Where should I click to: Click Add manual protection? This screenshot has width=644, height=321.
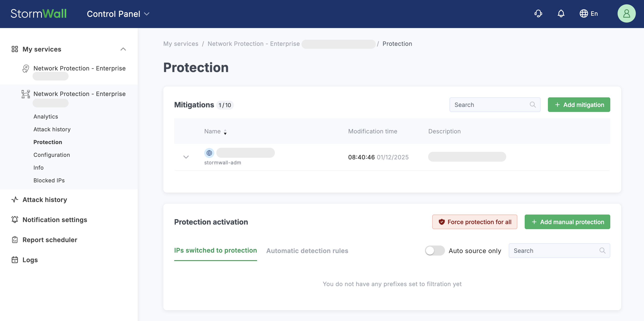pos(567,222)
